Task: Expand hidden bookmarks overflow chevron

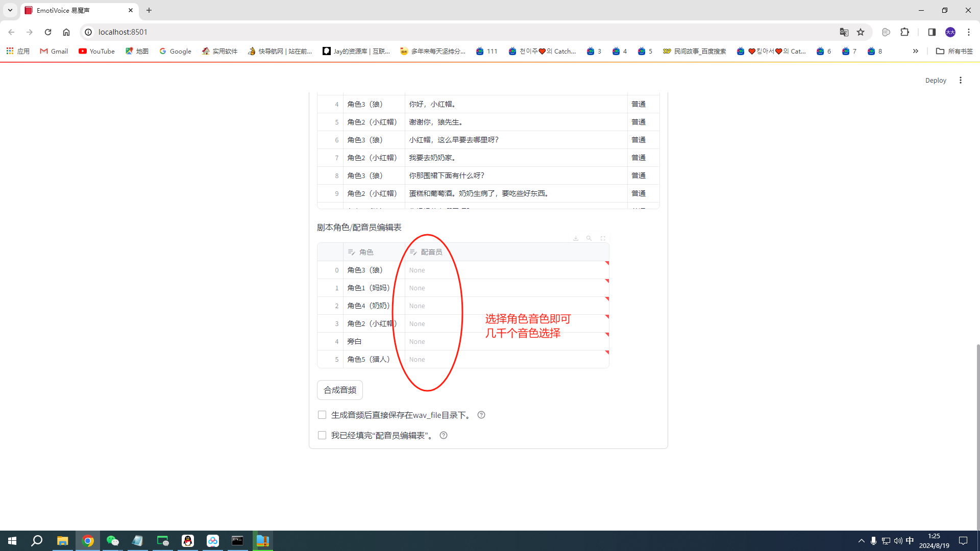Action: coord(916,51)
